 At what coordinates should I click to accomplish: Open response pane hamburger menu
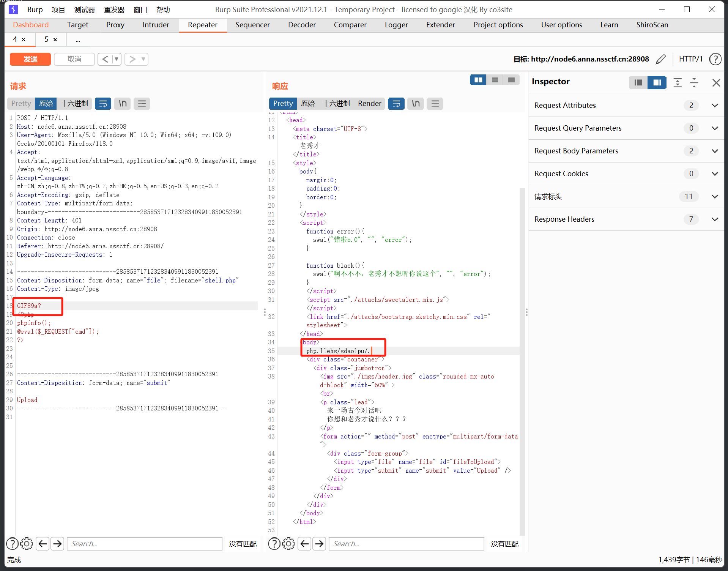tap(435, 104)
